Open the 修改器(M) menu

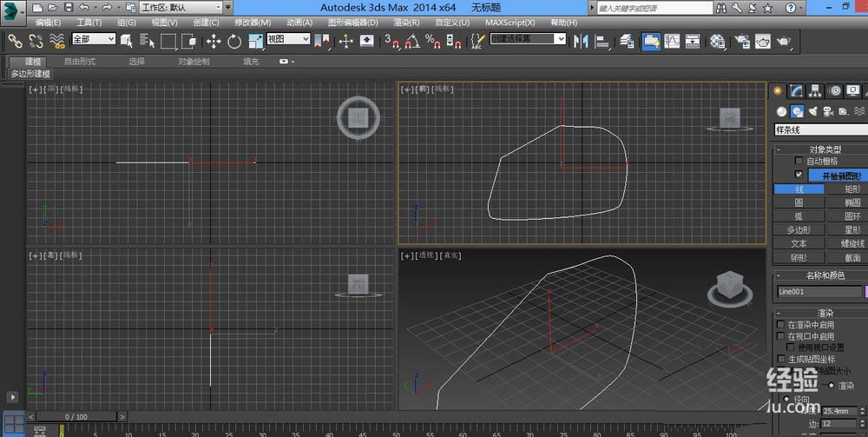coord(253,22)
